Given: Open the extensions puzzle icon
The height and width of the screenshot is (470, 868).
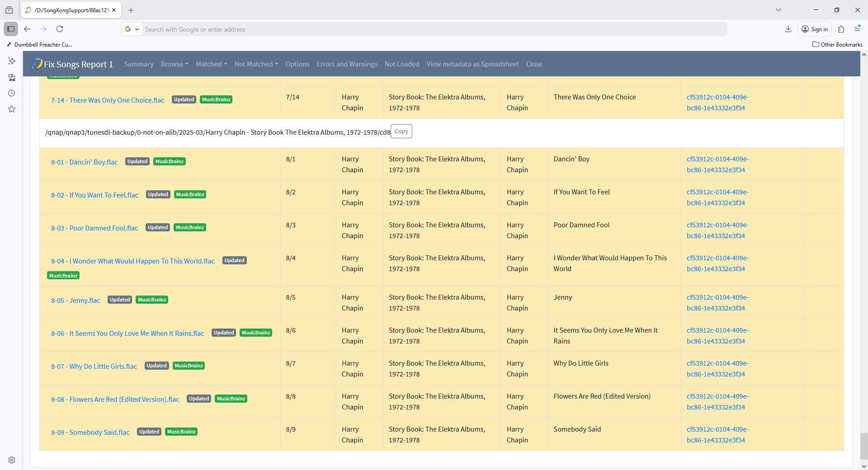Looking at the screenshot, I should [841, 29].
